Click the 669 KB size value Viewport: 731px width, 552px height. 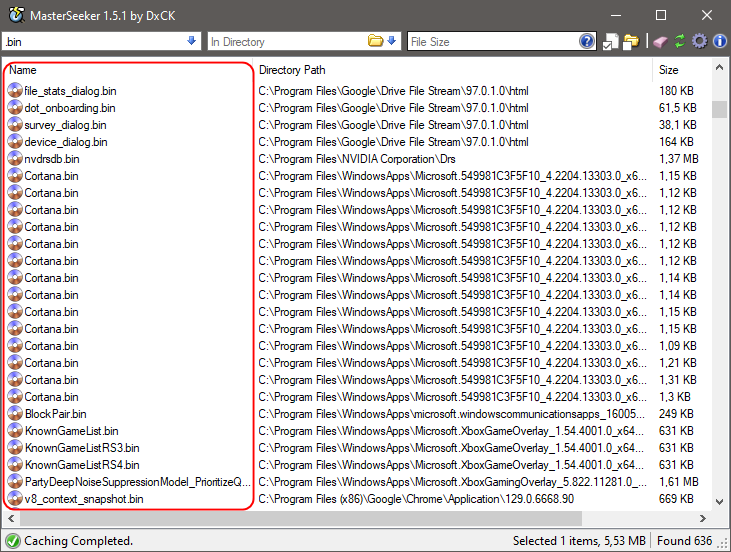[x=676, y=499]
